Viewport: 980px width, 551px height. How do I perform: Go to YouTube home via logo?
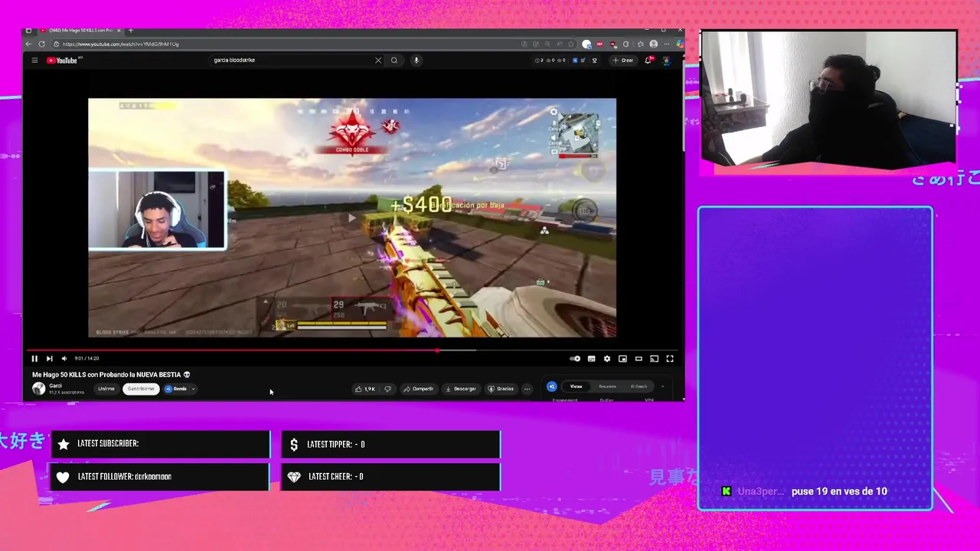(x=62, y=60)
